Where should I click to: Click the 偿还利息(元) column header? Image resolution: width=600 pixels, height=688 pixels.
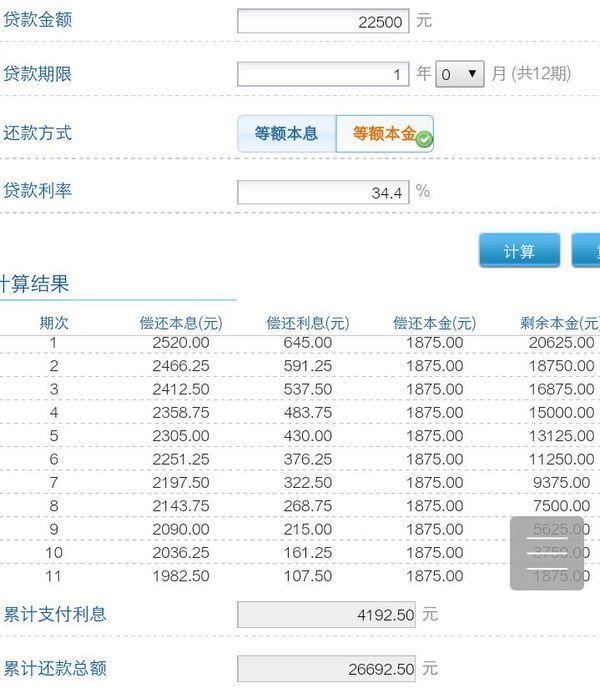click(307, 323)
